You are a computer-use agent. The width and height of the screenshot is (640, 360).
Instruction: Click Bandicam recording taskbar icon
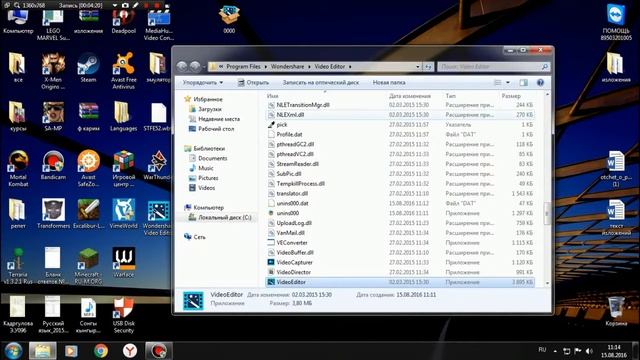(x=159, y=351)
